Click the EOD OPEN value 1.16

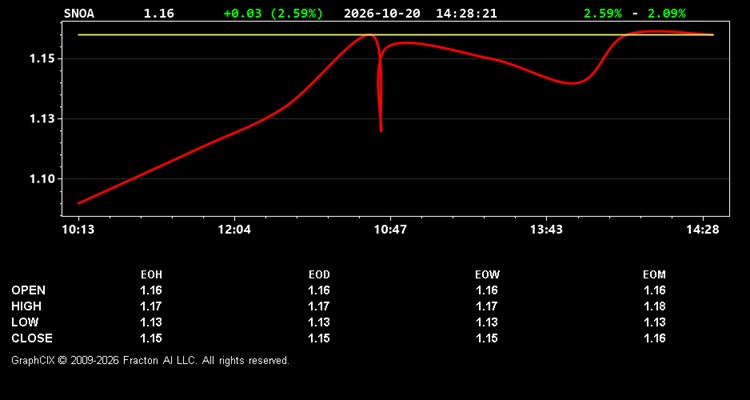pos(319,290)
